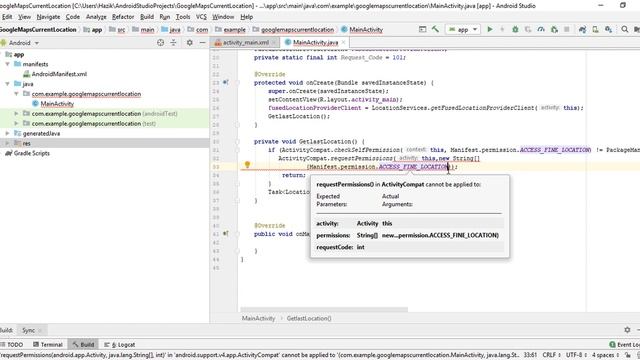Click googlemapscurrentlocation breadcrumb in navigation bar
640x360 pixels.
[297, 30]
